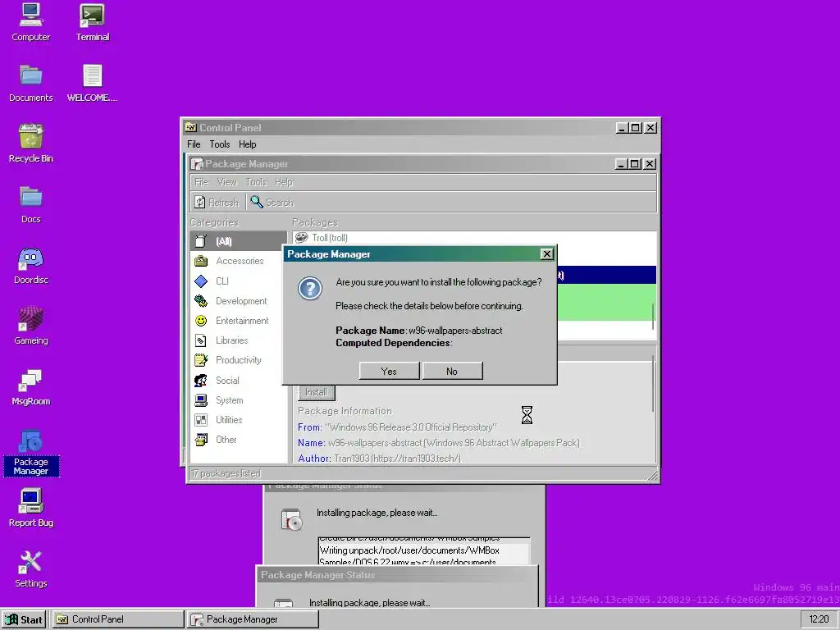Minimize the Package Manager inner window
Screen dimensions: 840x630
pos(621,164)
